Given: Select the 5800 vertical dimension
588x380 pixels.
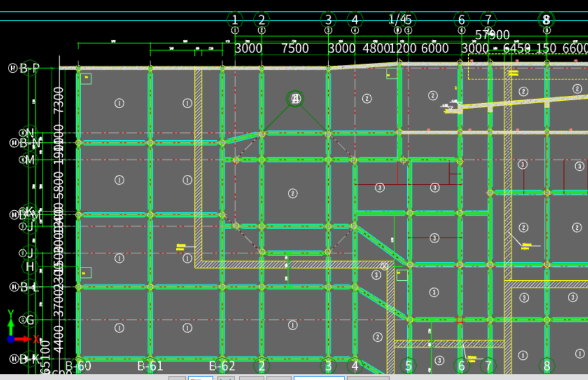Looking at the screenshot, I should tap(58, 186).
